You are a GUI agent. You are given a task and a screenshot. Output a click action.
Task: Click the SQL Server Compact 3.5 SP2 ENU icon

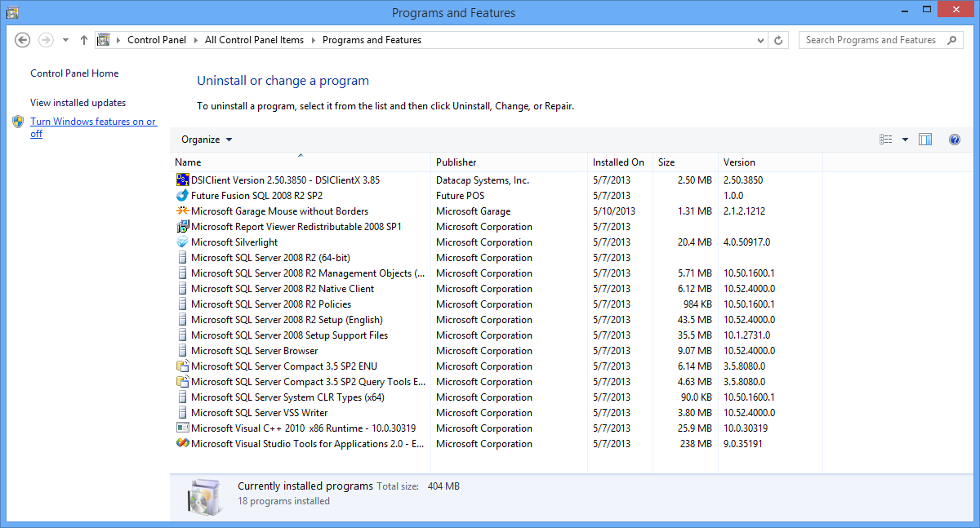(182, 366)
